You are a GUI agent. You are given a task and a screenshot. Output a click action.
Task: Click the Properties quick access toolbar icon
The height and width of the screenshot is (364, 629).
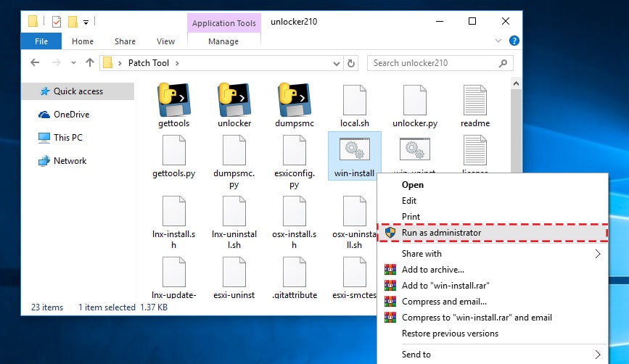click(x=57, y=22)
